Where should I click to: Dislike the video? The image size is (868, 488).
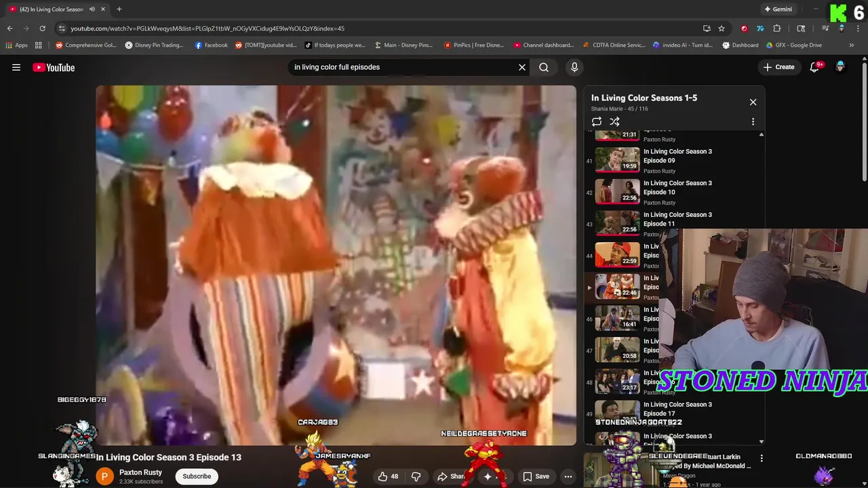(x=416, y=476)
